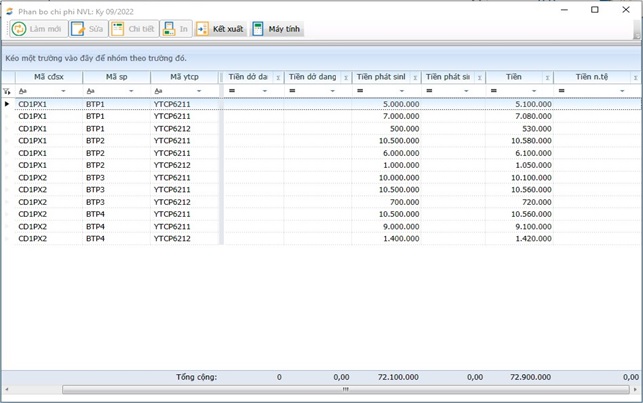
Task: Click the right arrow of horizontal scrollbar
Action: [x=636, y=388]
